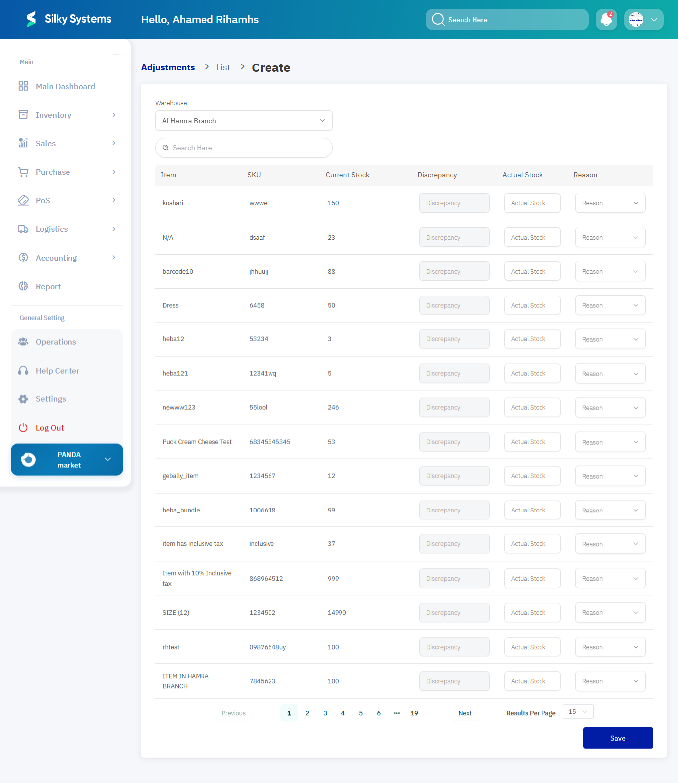Click Actual Stock for ITEM IN HAMRA BRANCH
678x784 pixels.
[x=532, y=681]
